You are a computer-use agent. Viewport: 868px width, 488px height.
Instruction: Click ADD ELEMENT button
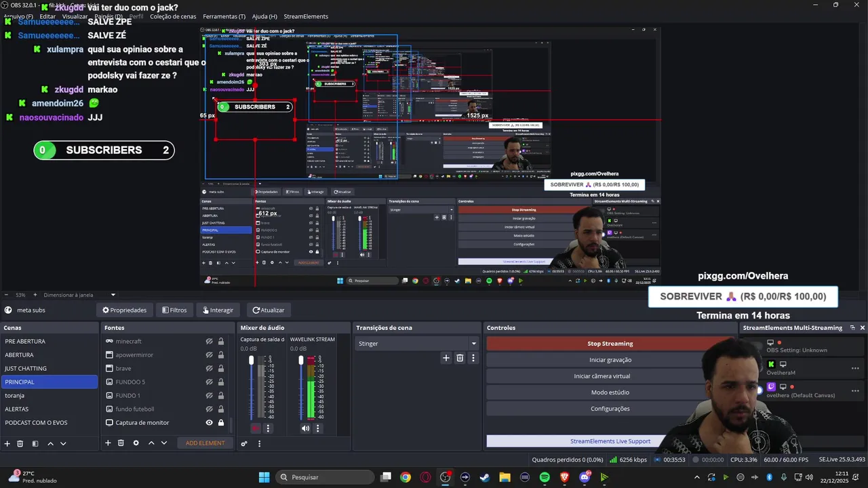[205, 443]
